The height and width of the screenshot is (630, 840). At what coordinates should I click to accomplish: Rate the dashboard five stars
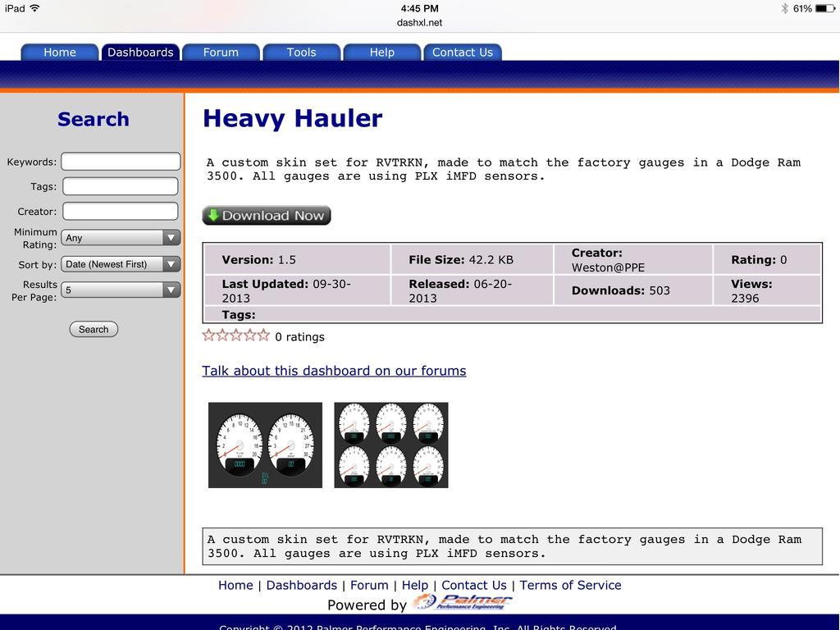pyautogui.click(x=263, y=336)
